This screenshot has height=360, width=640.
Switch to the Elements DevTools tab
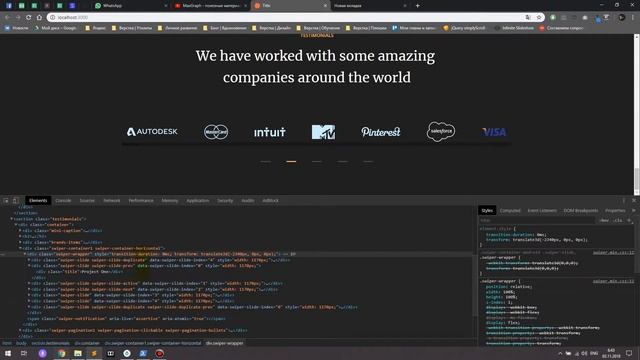pos(38,200)
